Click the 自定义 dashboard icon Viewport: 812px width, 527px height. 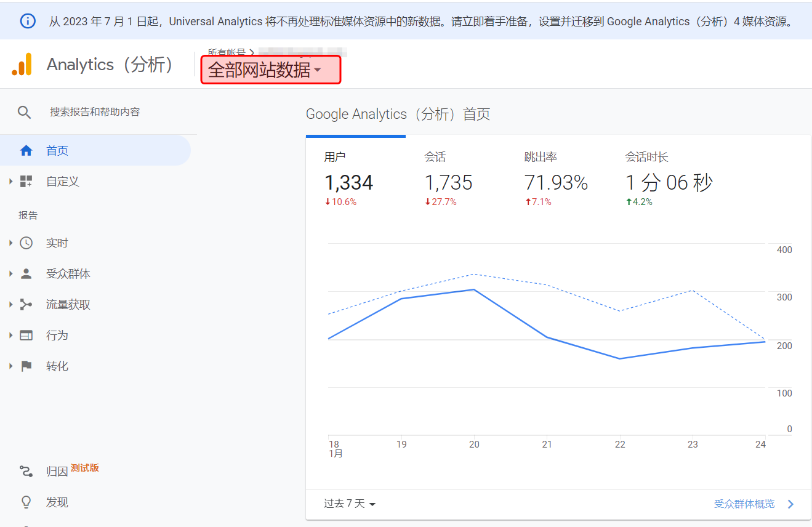click(x=26, y=182)
